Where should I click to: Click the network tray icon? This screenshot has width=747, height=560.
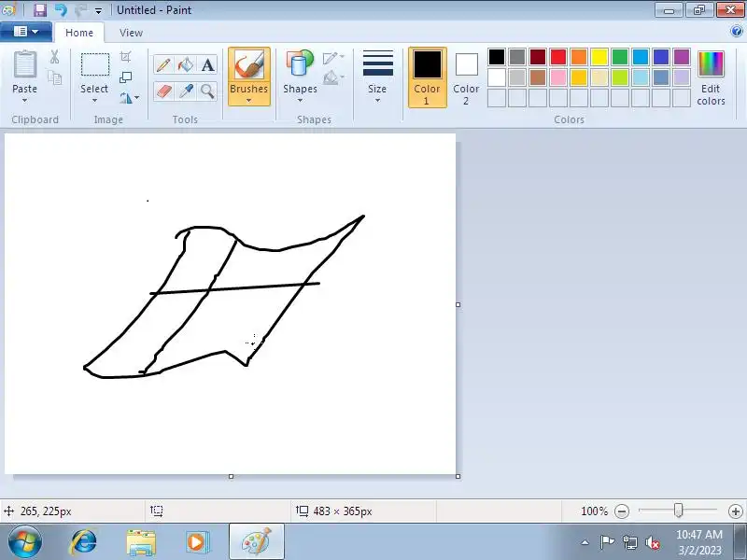point(629,542)
